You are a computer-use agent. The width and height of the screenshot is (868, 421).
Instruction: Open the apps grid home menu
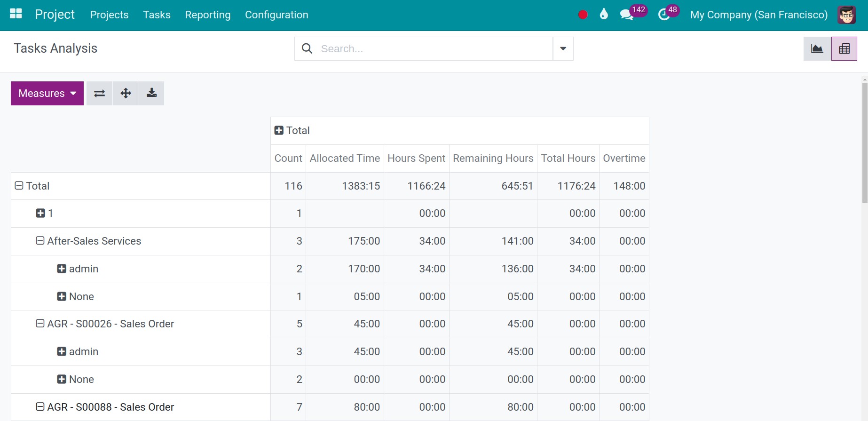click(x=16, y=14)
